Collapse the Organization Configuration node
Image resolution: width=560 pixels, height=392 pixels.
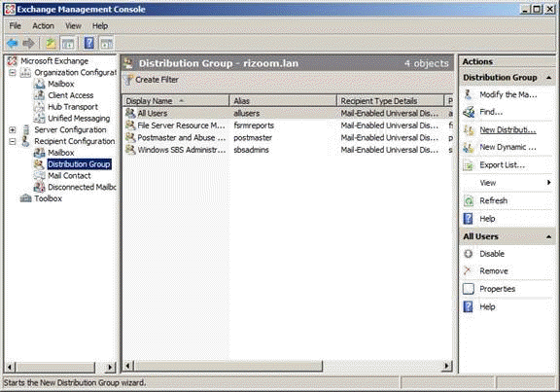(x=13, y=73)
